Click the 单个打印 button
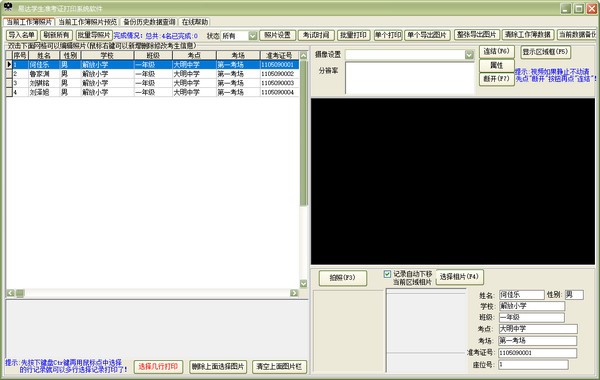The image size is (600, 380). tap(388, 35)
